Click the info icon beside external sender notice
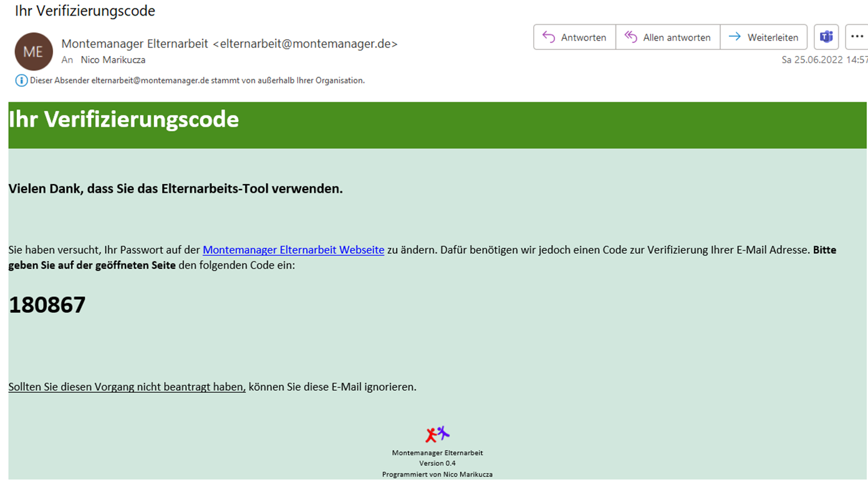The image size is (868, 492). pos(21,80)
